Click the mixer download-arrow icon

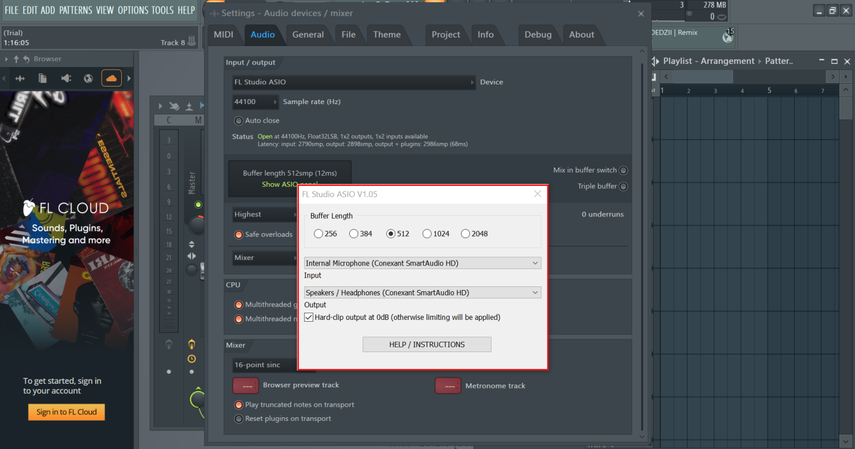(x=189, y=106)
